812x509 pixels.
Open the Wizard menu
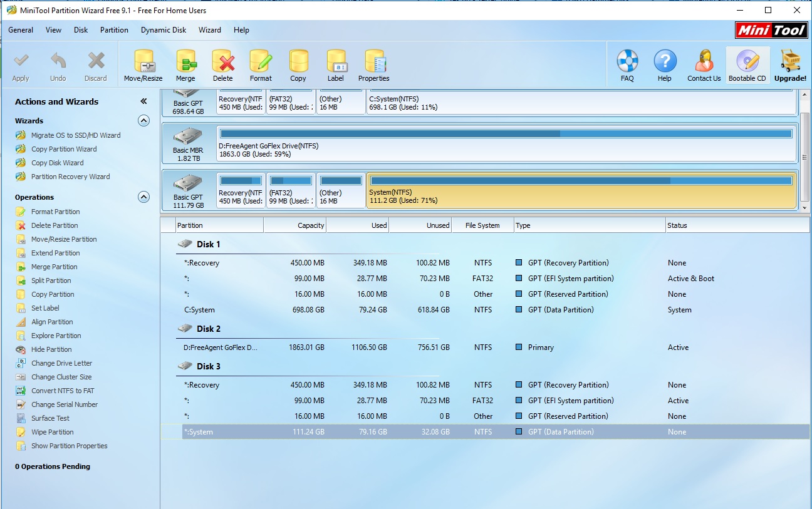(210, 30)
